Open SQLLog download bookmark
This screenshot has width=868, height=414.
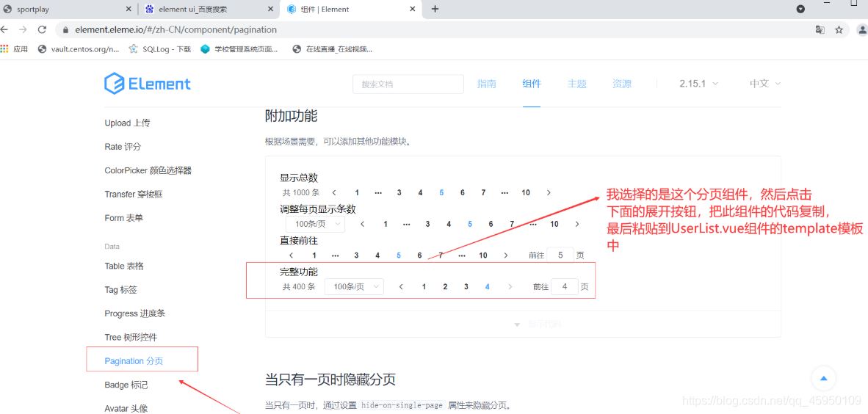160,48
